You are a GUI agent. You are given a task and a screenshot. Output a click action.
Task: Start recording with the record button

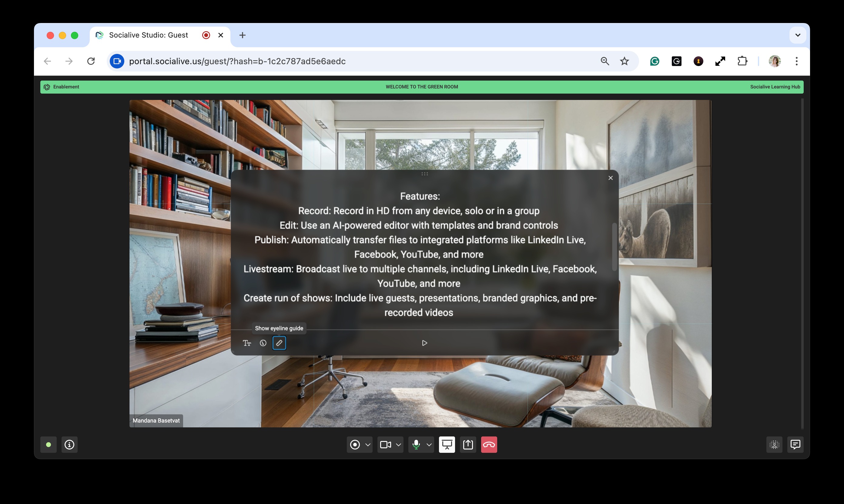[x=355, y=445]
